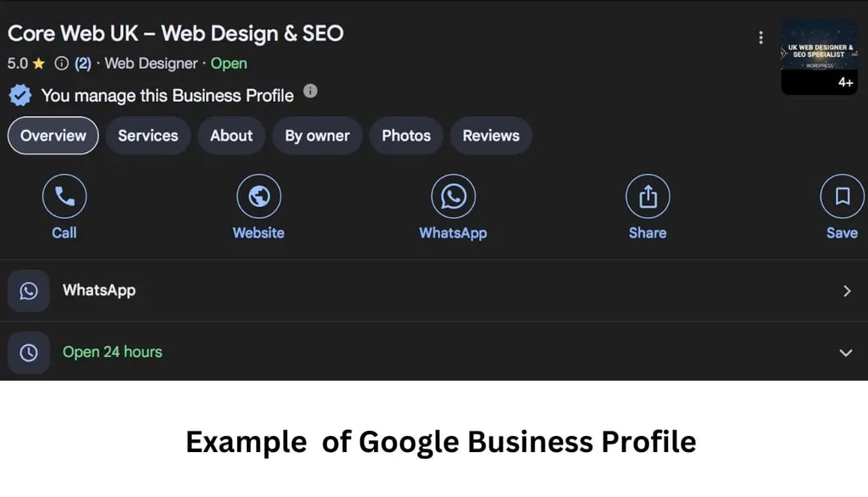
Task: Click the clock icon beside Open 24 hours
Action: [28, 353]
